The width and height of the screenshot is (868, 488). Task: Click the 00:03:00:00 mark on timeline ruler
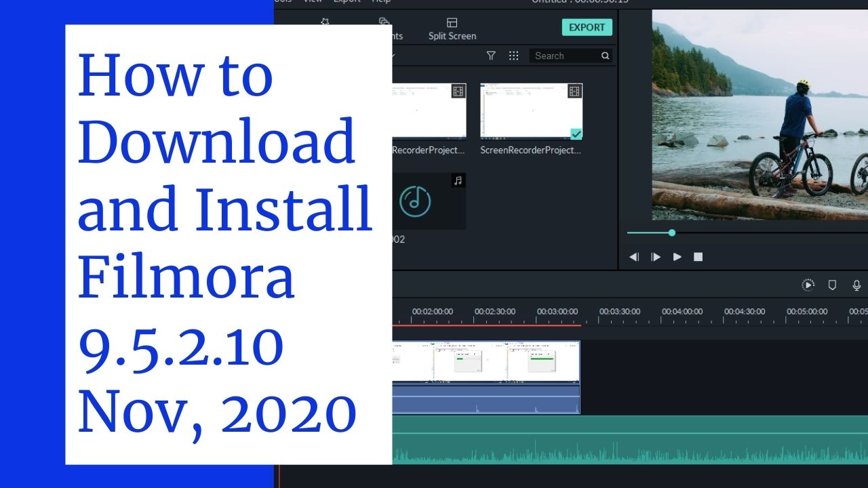(557, 312)
